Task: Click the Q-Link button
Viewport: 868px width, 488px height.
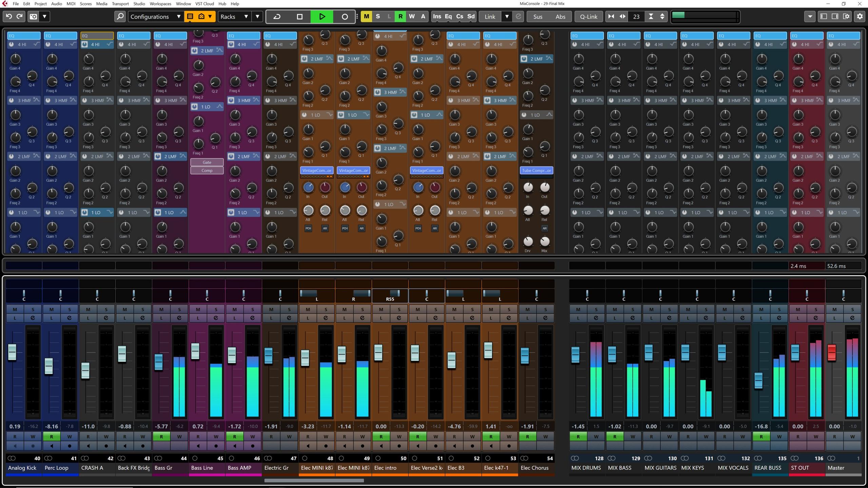Action: pos(589,16)
